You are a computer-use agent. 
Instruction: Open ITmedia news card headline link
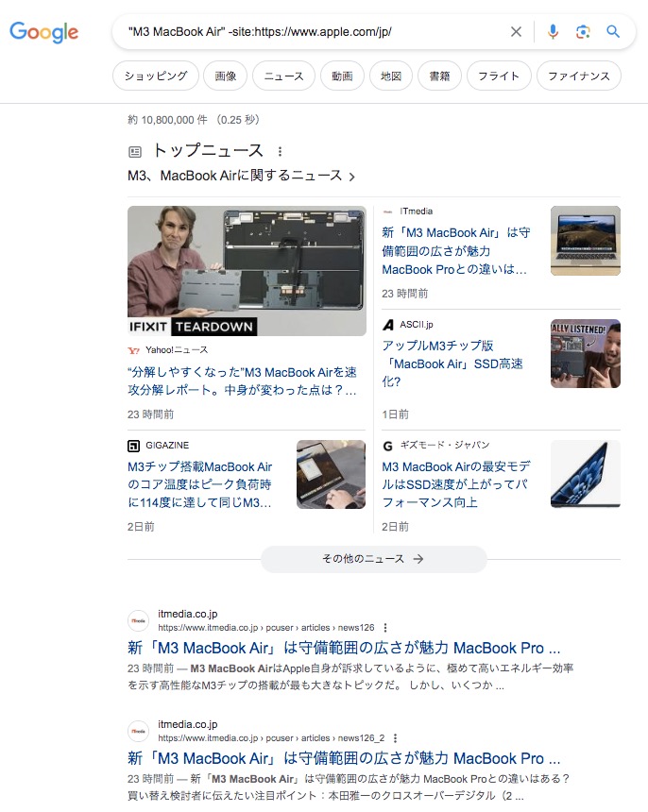pos(456,251)
